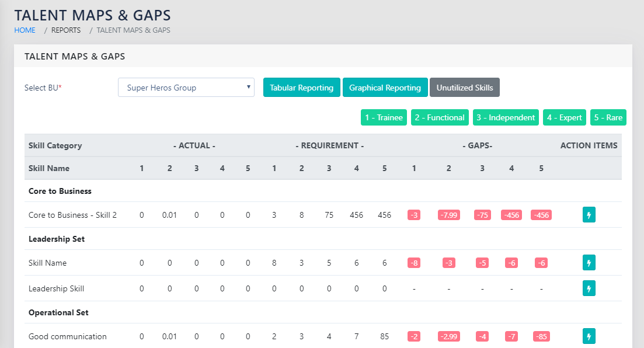Screen dimensions: 644x348
Task: Click the 3 - Independent legend badge
Action: pyautogui.click(x=506, y=117)
